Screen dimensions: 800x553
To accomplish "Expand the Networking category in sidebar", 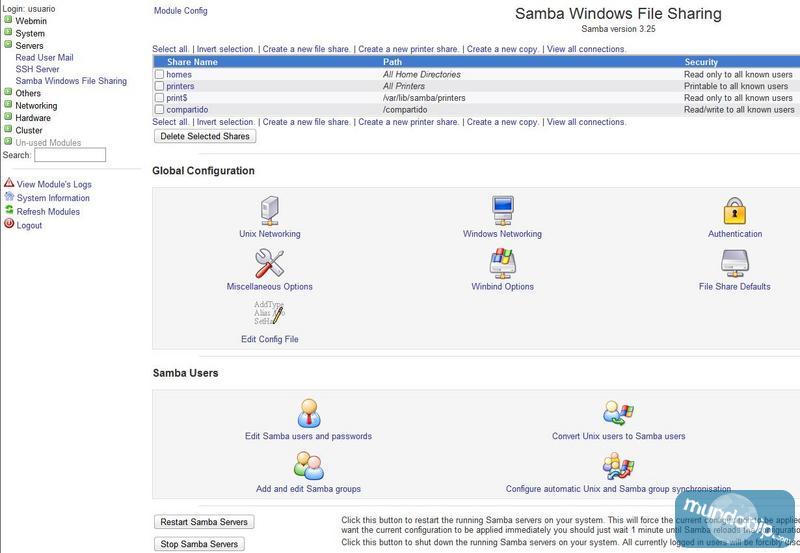I will click(x=8, y=105).
